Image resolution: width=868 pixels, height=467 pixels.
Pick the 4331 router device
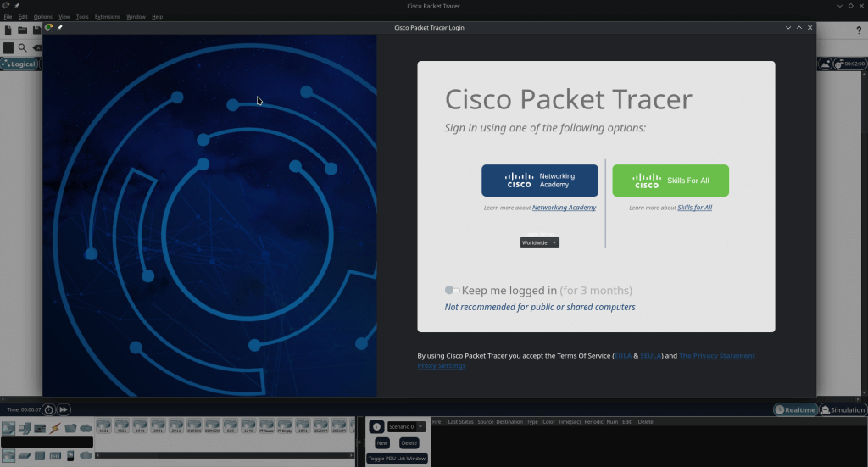point(104,426)
